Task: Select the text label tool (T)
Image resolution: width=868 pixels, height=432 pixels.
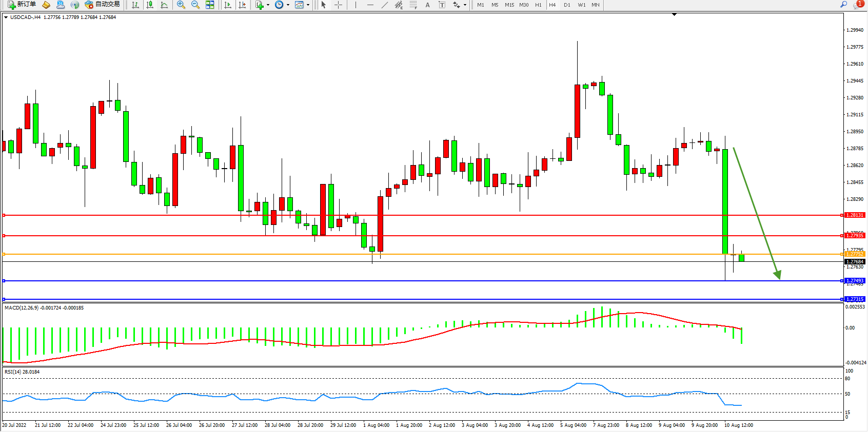Action: click(x=442, y=5)
